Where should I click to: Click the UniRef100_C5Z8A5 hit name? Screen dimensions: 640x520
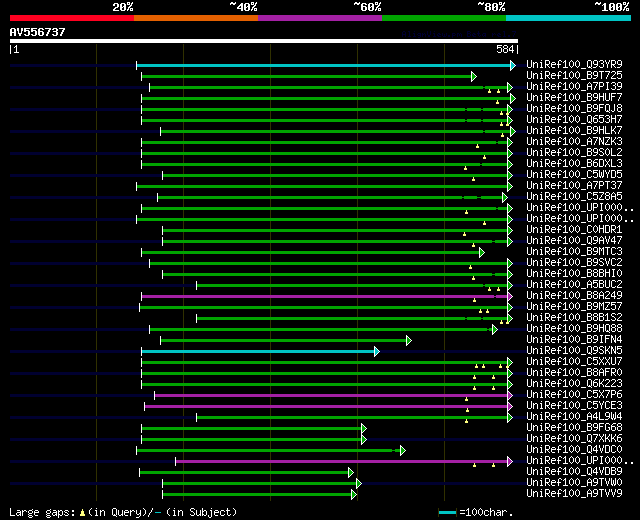(x=574, y=197)
